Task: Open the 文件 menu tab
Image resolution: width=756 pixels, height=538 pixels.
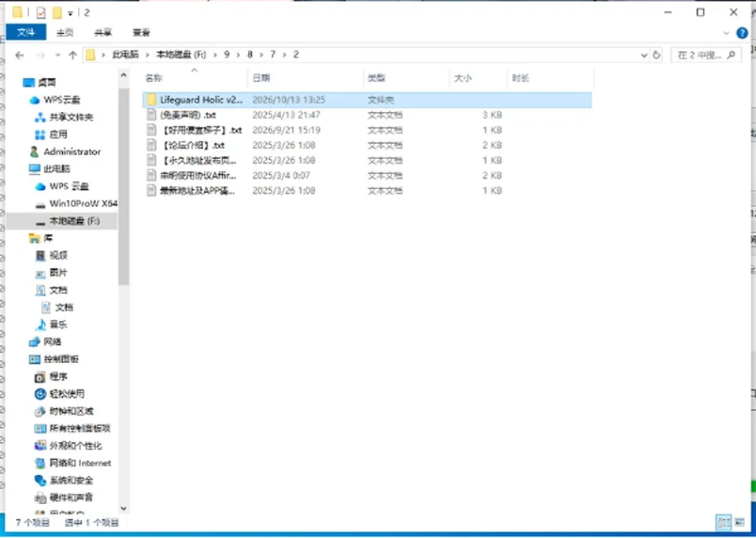Action: (x=26, y=32)
